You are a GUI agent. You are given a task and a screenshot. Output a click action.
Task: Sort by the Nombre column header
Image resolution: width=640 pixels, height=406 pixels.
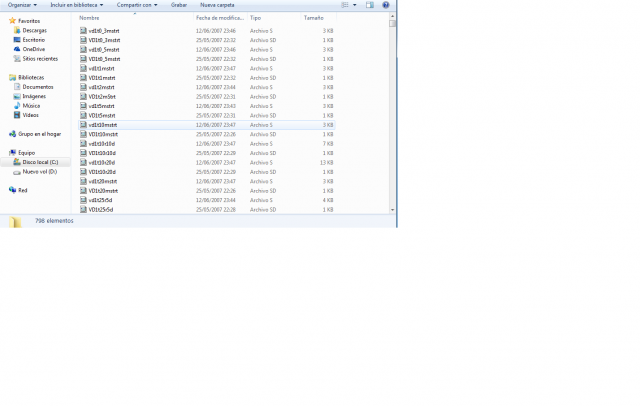pos(90,18)
